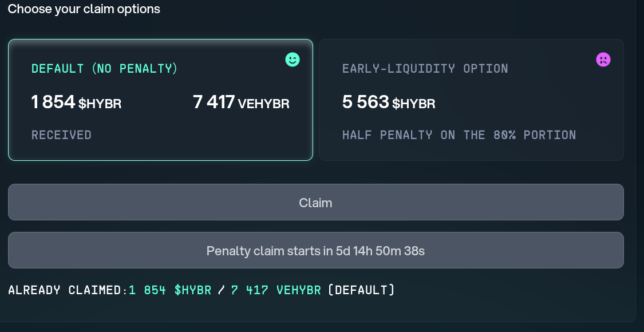Image resolution: width=644 pixels, height=332 pixels.
Task: Select the Early-Liquidity Option card
Action: click(471, 100)
